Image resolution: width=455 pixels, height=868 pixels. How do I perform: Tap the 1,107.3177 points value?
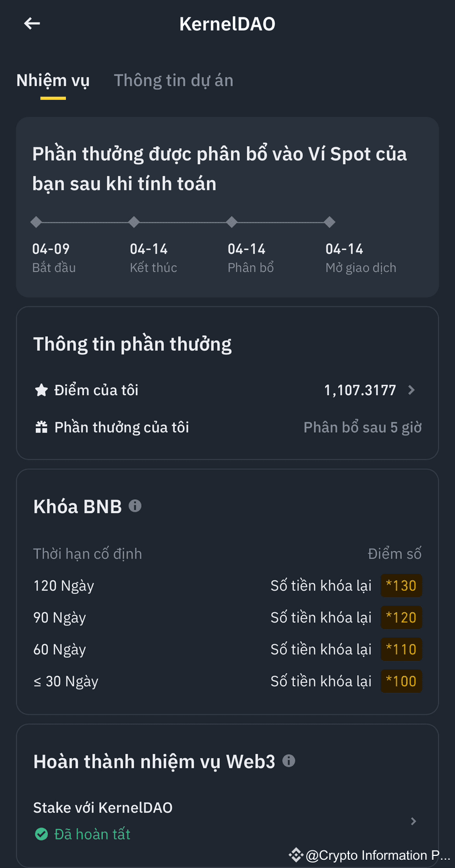click(x=360, y=390)
